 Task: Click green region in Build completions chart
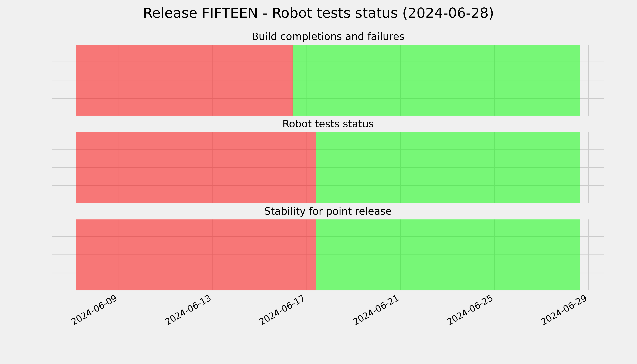[x=436, y=80]
